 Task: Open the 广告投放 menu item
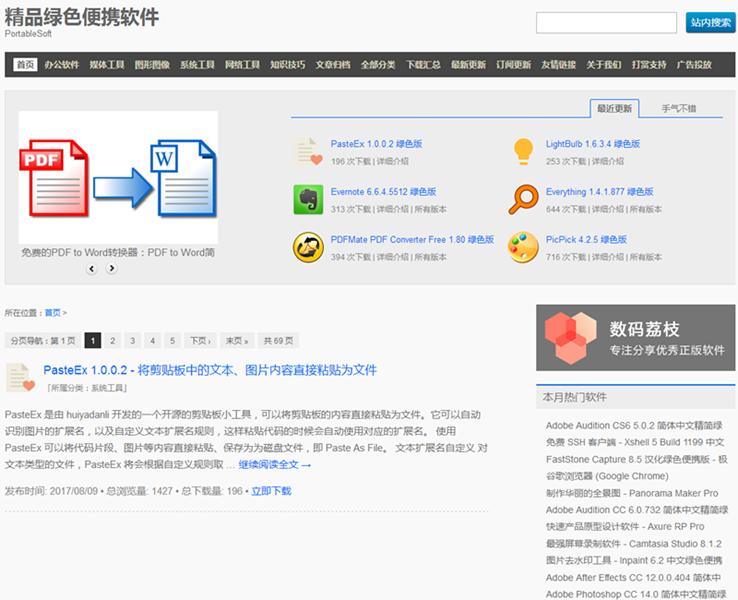(x=694, y=64)
